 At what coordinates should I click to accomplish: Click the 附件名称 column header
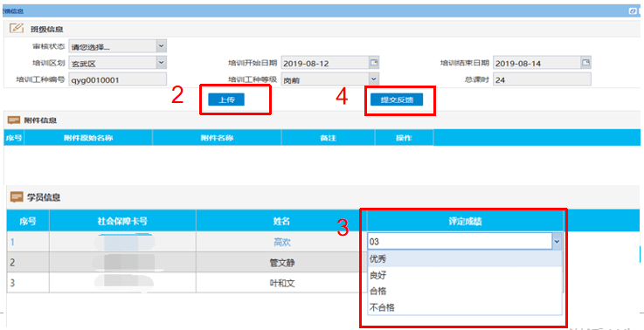(217, 138)
